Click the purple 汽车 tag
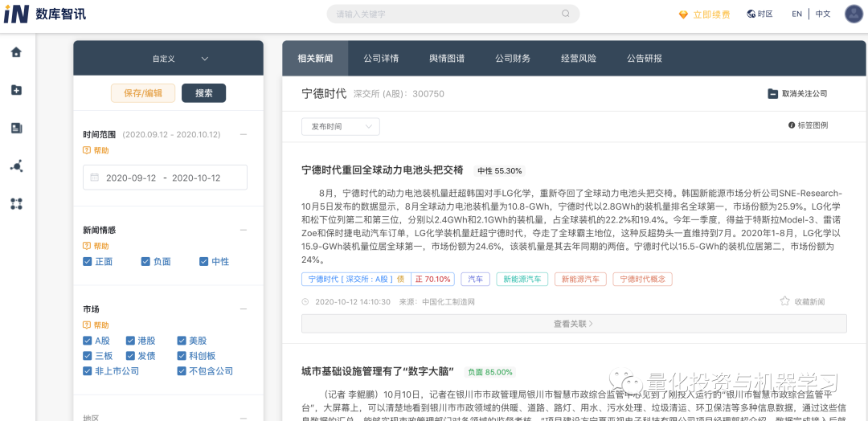Image resolution: width=868 pixels, height=421 pixels. [x=476, y=280]
